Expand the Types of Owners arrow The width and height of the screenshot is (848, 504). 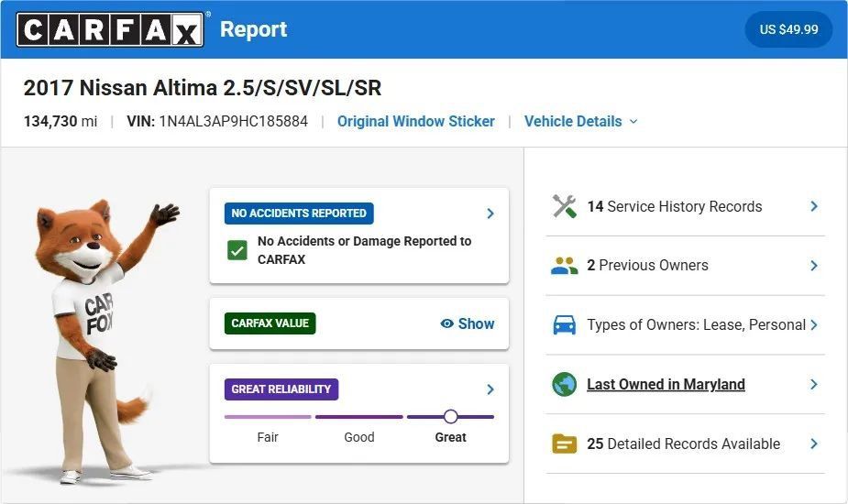pos(814,325)
